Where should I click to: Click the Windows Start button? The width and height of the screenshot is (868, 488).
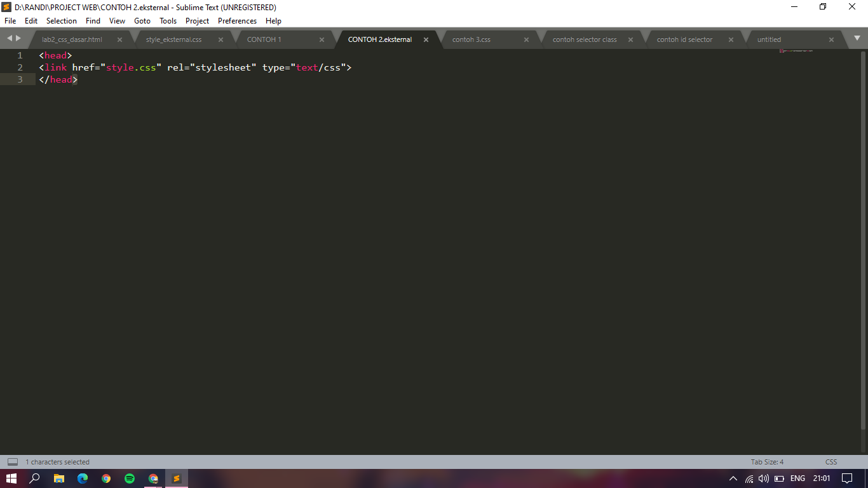point(12,478)
